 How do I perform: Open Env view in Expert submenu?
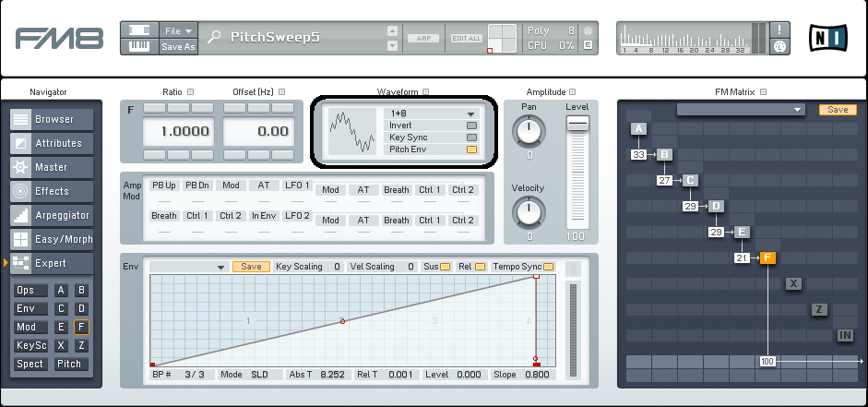(x=30, y=308)
